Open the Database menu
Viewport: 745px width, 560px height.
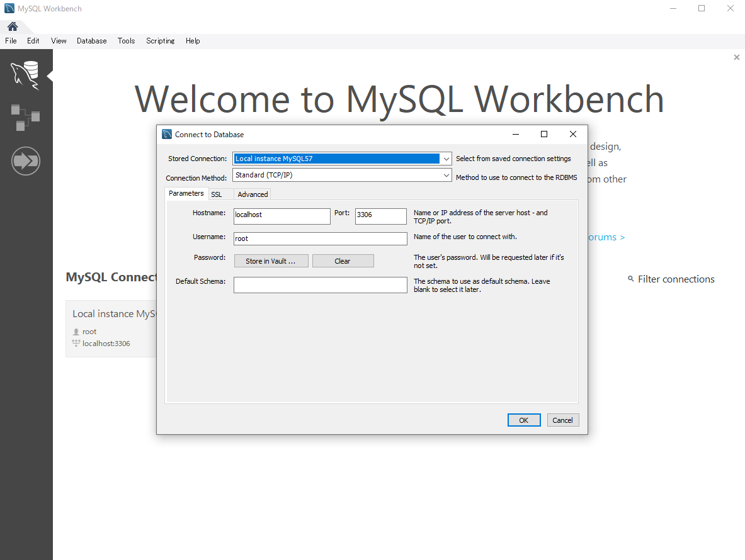92,41
